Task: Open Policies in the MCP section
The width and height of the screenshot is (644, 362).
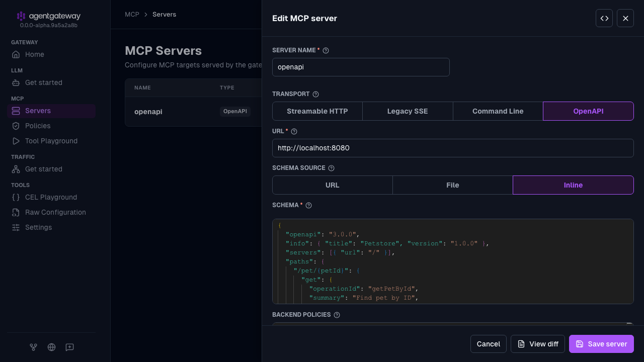Action: point(51,126)
